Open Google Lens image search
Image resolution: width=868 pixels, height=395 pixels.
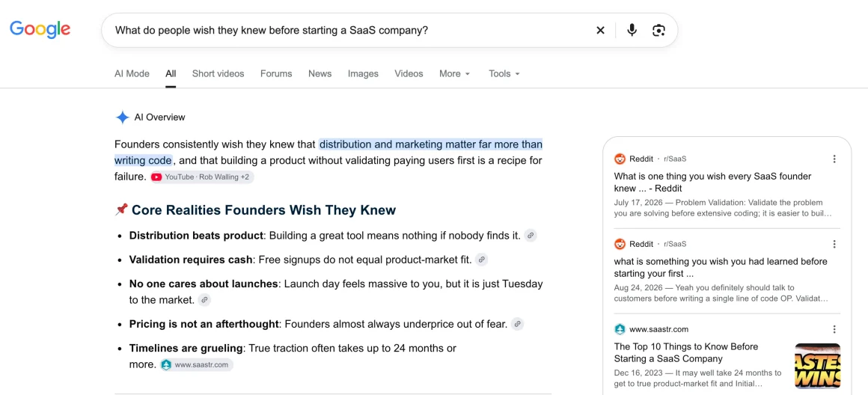coord(658,31)
